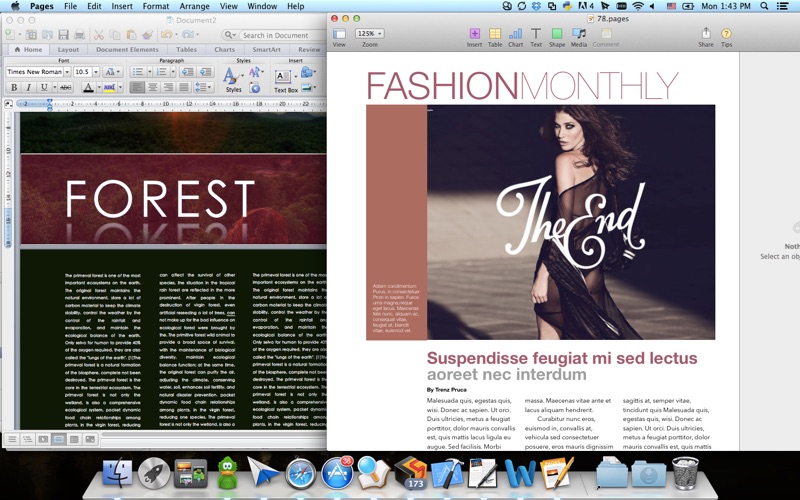Toggle Bold in Word Font group

[x=14, y=88]
